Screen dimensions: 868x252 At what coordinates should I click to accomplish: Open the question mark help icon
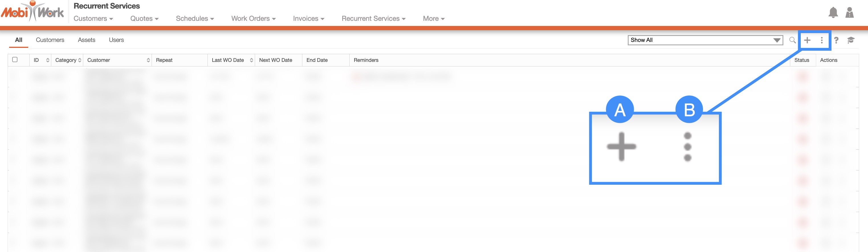coord(836,40)
